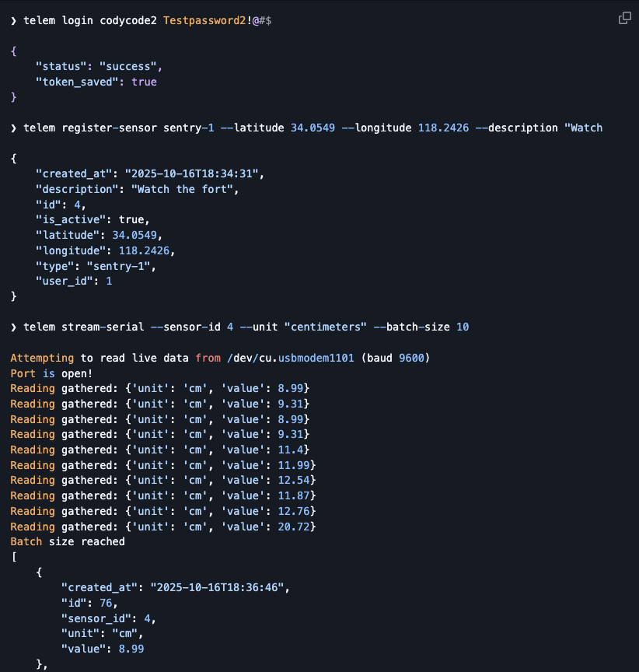
Task: Click the copy code icon
Action: 624,19
